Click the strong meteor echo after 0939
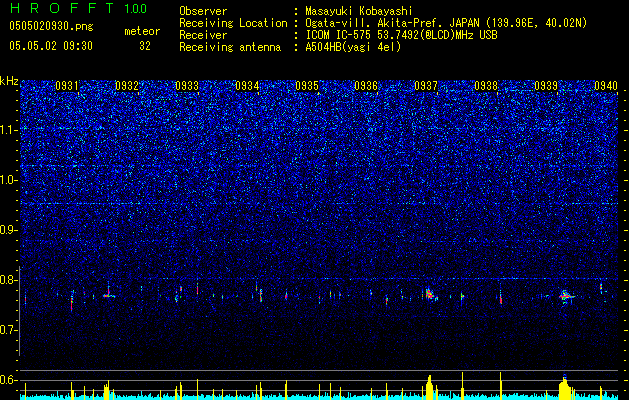The image size is (629, 400). (x=566, y=296)
